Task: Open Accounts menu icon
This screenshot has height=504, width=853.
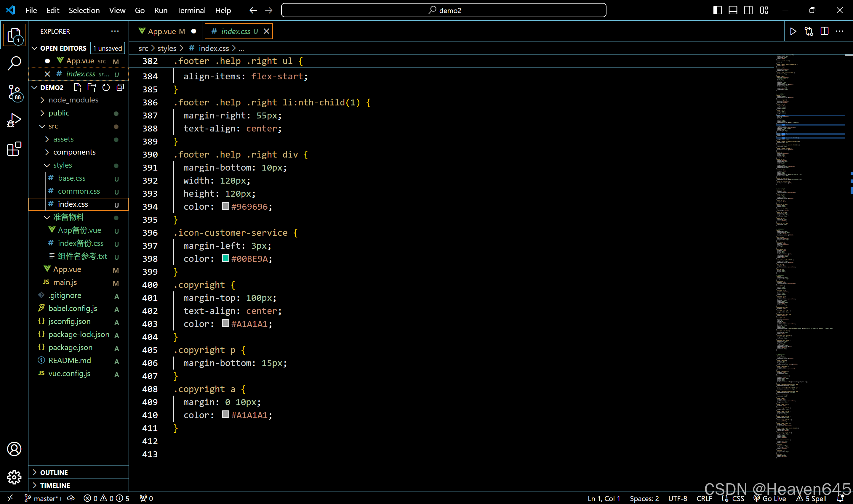Action: [x=14, y=449]
